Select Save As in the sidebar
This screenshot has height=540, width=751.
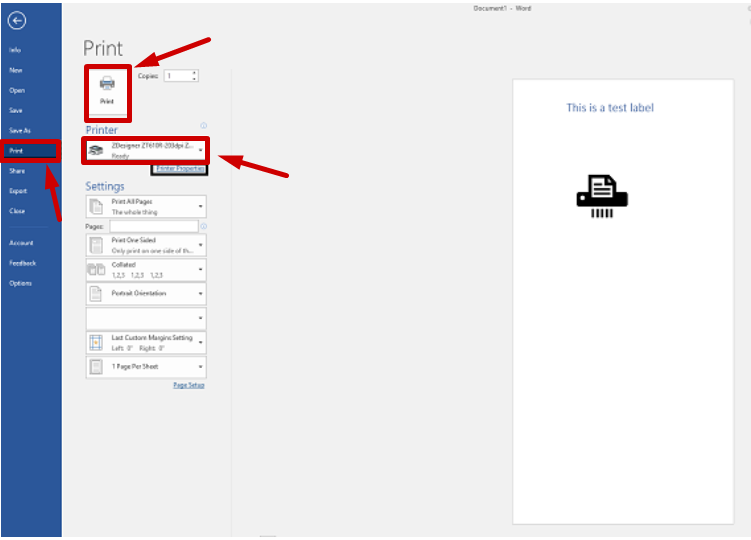20,131
